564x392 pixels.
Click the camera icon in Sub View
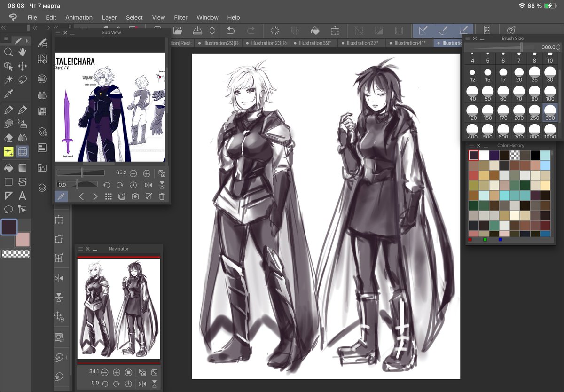click(135, 196)
